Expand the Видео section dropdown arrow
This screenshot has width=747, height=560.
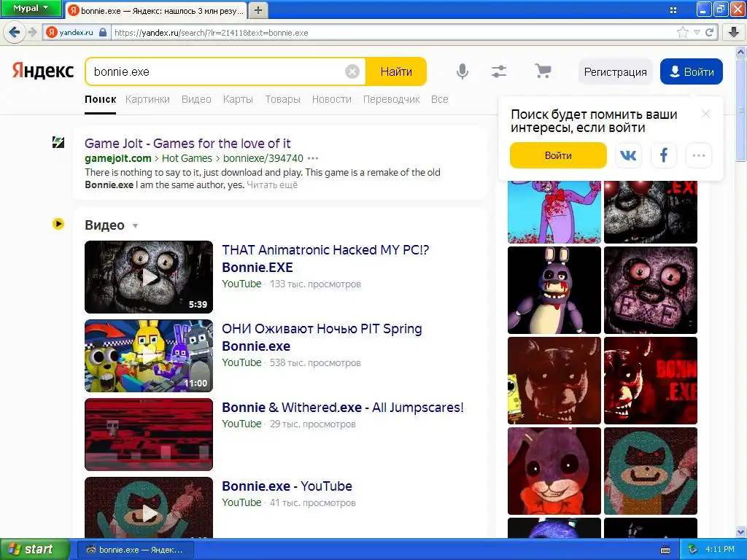135,226
